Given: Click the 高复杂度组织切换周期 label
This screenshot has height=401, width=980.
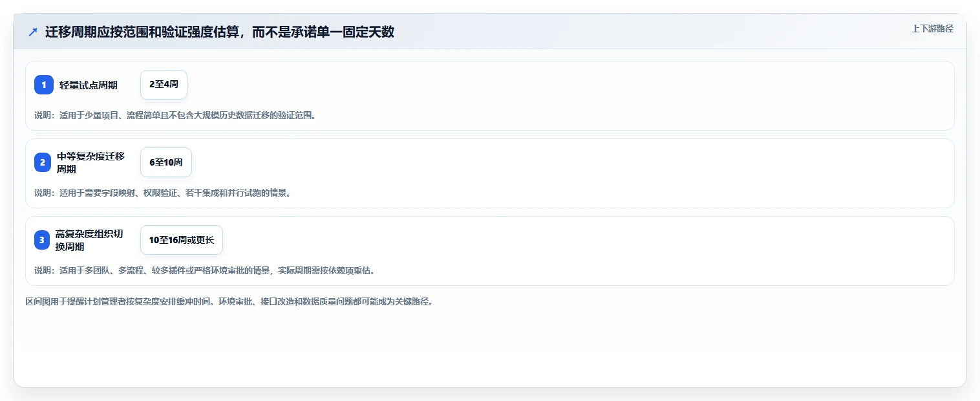Looking at the screenshot, I should click(x=89, y=240).
